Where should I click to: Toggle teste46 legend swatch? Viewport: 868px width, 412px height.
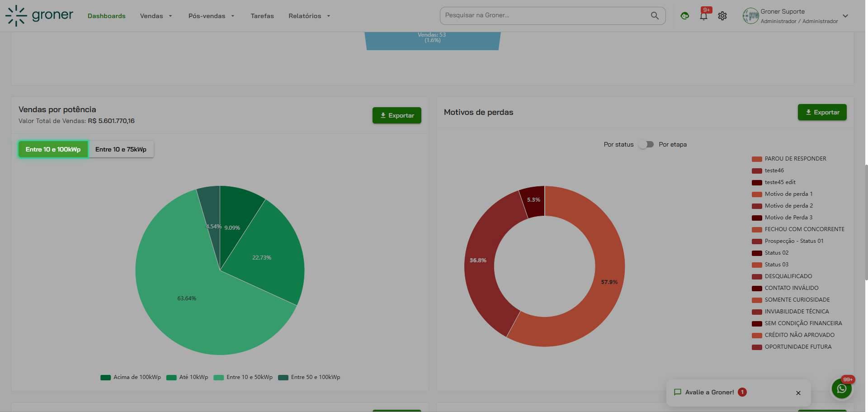click(757, 171)
